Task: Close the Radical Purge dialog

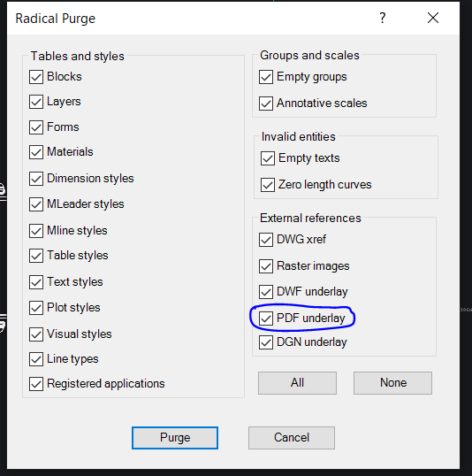Action: (x=433, y=18)
